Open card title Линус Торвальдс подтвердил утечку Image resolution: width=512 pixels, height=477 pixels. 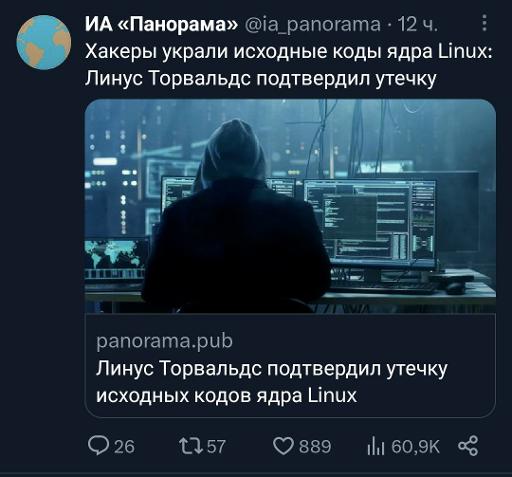tap(272, 368)
